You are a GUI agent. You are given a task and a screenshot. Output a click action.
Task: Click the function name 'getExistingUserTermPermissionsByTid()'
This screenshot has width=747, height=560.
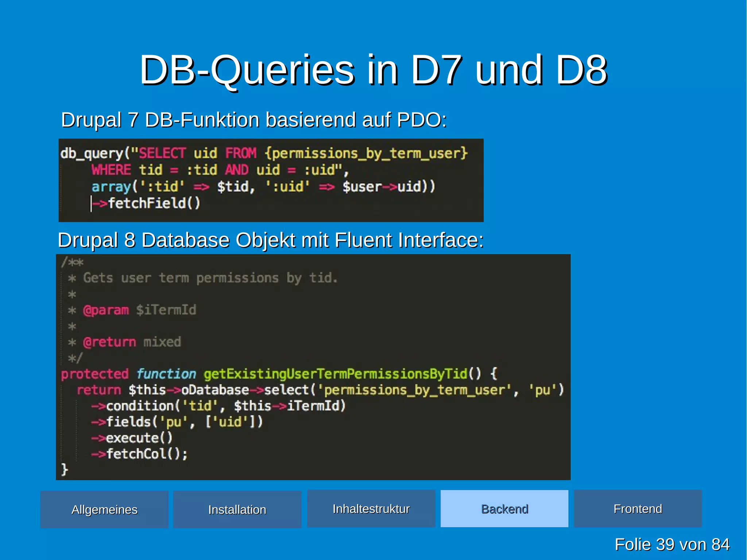click(x=343, y=374)
